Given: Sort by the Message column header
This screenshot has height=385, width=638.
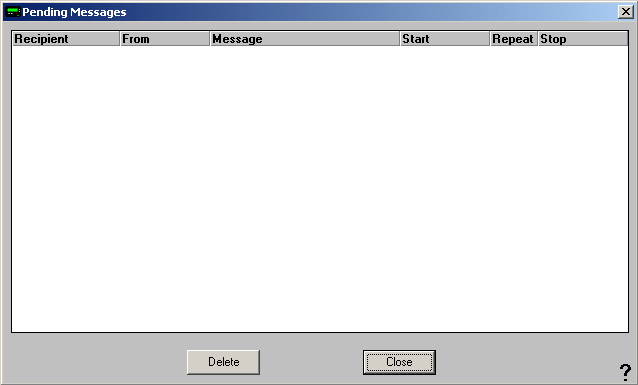Looking at the screenshot, I should point(305,39).
